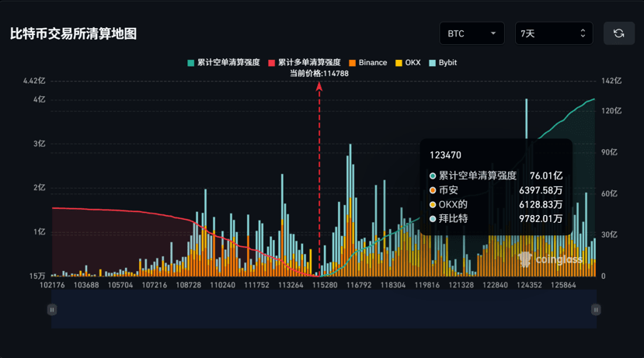644x358 pixels.
Task: Click x-axis label 115280
Action: pos(325,285)
